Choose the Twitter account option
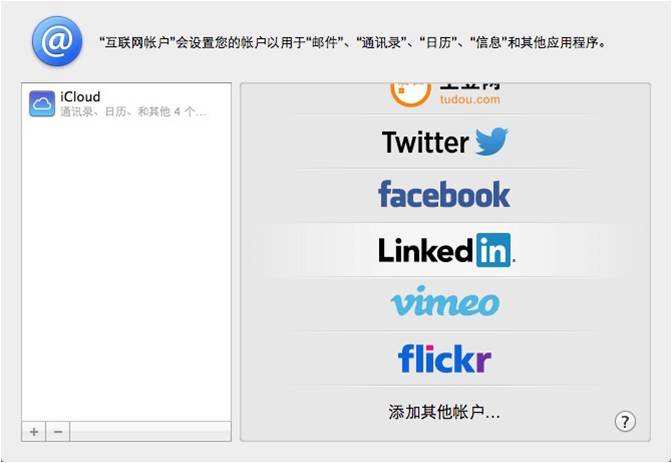The width and height of the screenshot is (672, 463). pos(445,142)
